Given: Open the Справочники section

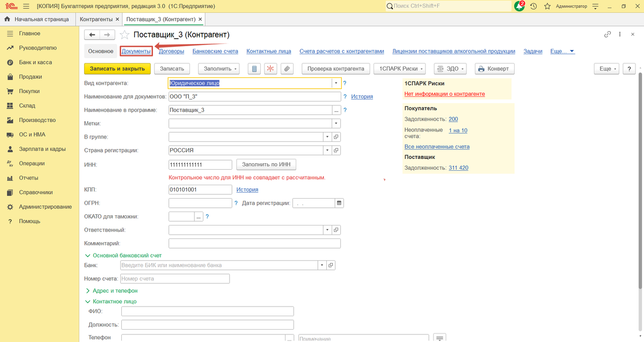Looking at the screenshot, I should 35,192.
